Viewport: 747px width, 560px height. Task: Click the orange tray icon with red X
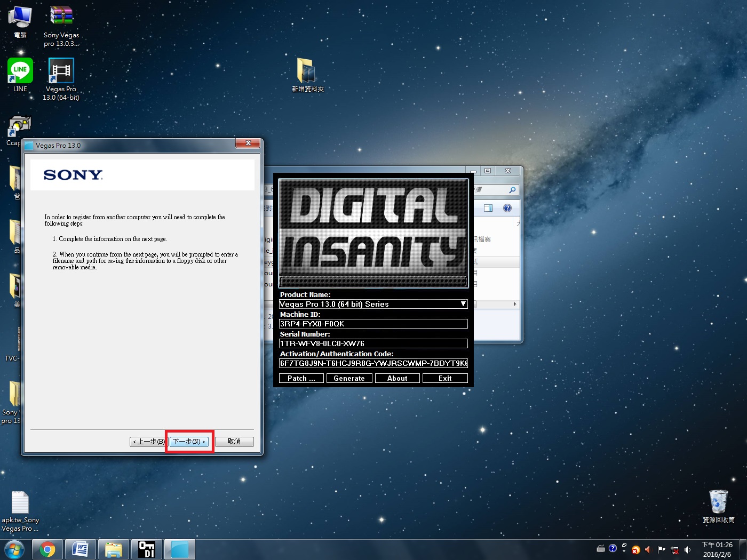[x=635, y=550]
